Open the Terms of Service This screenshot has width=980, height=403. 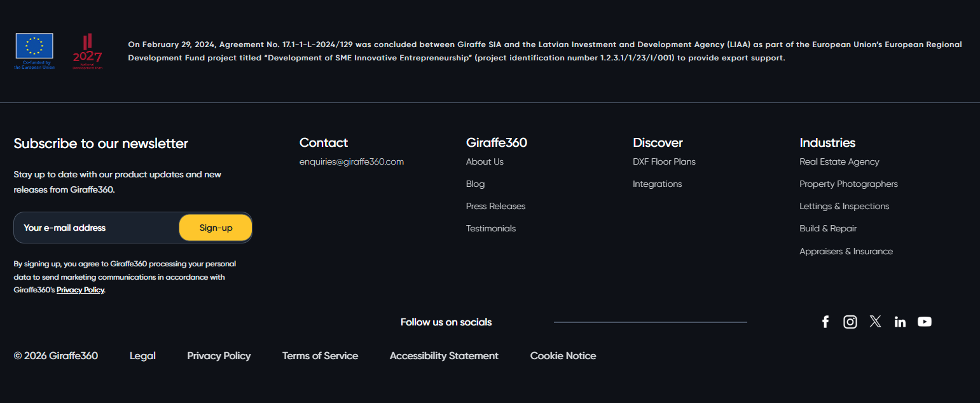[321, 355]
